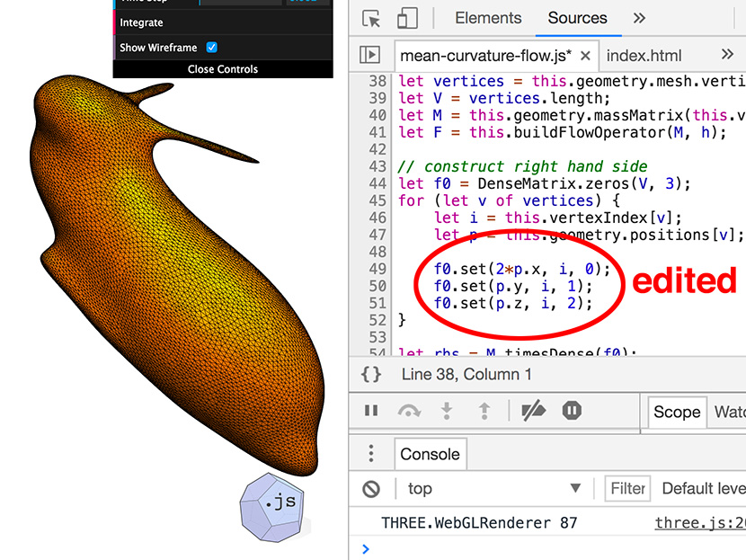Step out of current function
The image size is (746, 560).
[x=484, y=411]
